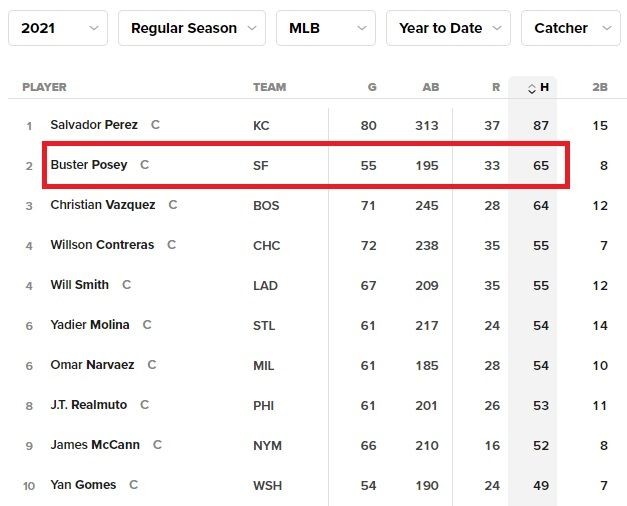Image resolution: width=627 pixels, height=506 pixels.
Task: Open Yan Gomes player link
Action: click(x=83, y=485)
